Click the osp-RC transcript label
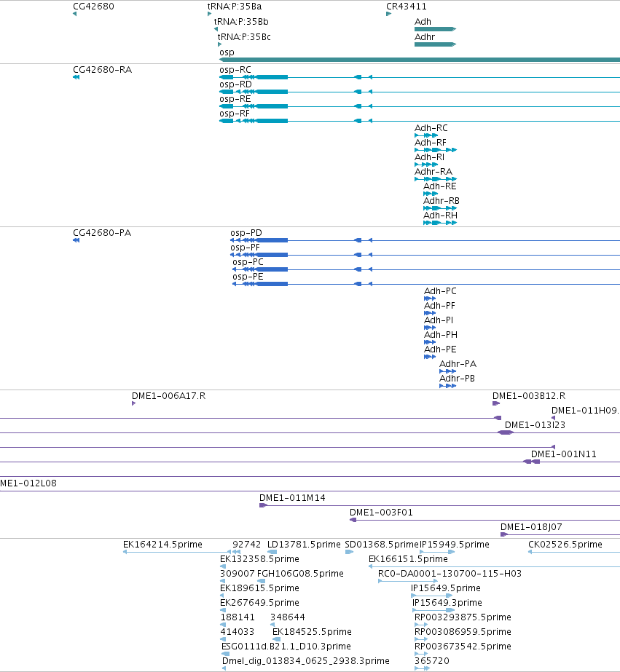The width and height of the screenshot is (620, 672). tap(235, 70)
